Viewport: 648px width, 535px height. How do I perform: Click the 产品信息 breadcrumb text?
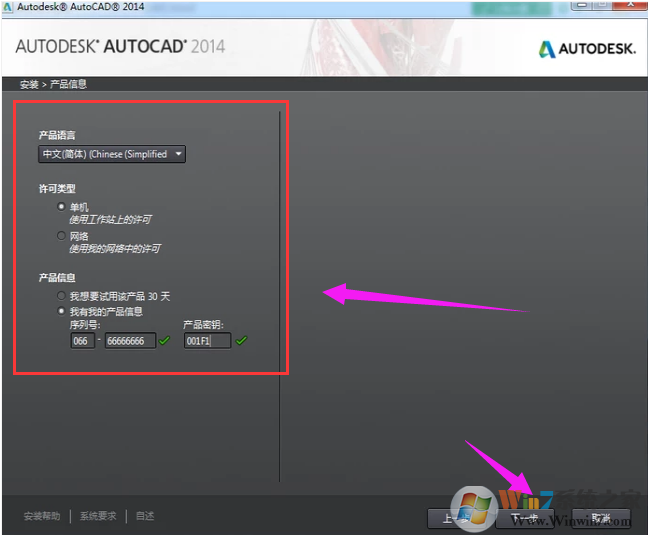point(69,84)
